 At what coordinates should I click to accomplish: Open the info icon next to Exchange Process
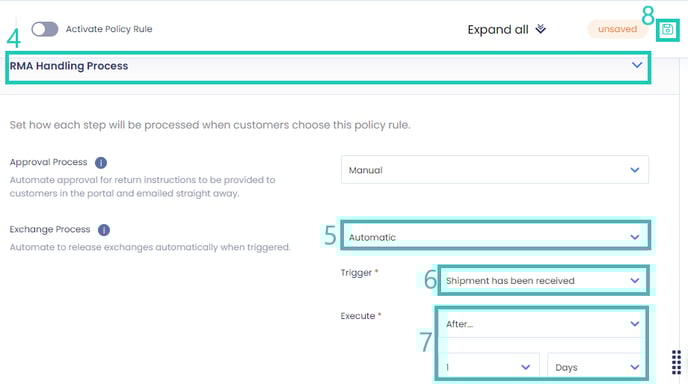pyautogui.click(x=104, y=230)
